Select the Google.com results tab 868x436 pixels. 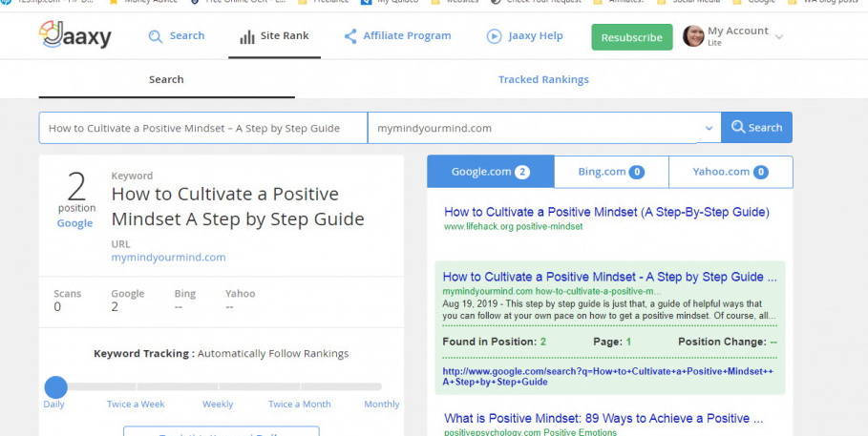[x=491, y=172]
